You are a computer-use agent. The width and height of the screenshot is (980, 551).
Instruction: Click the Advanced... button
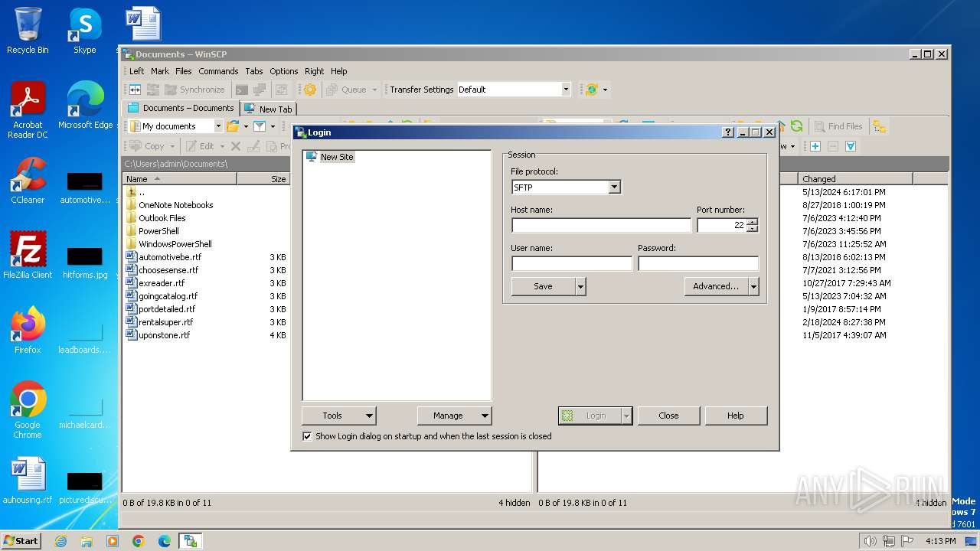point(716,286)
